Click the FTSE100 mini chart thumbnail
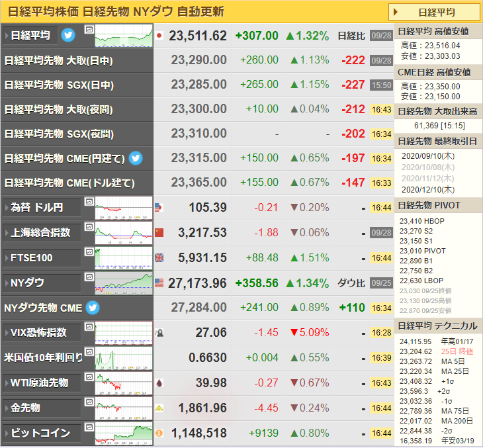Image resolution: width=483 pixels, height=448 pixels. [124, 258]
